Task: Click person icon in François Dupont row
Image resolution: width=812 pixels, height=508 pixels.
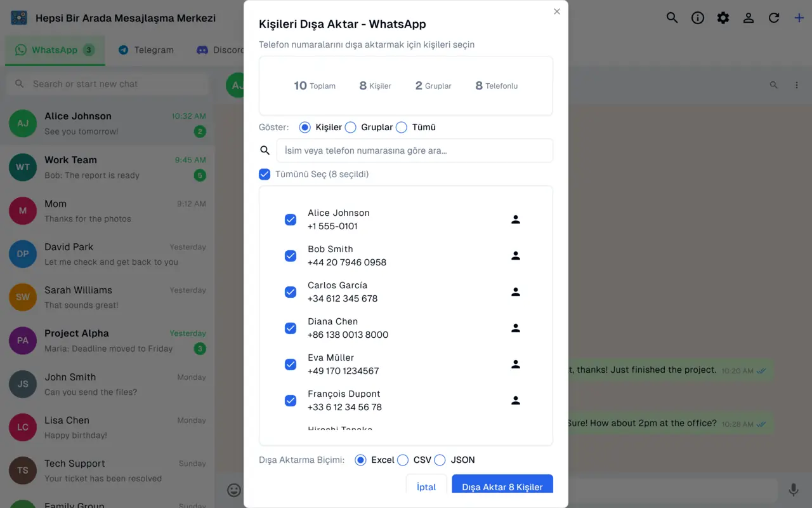Action: (516, 400)
